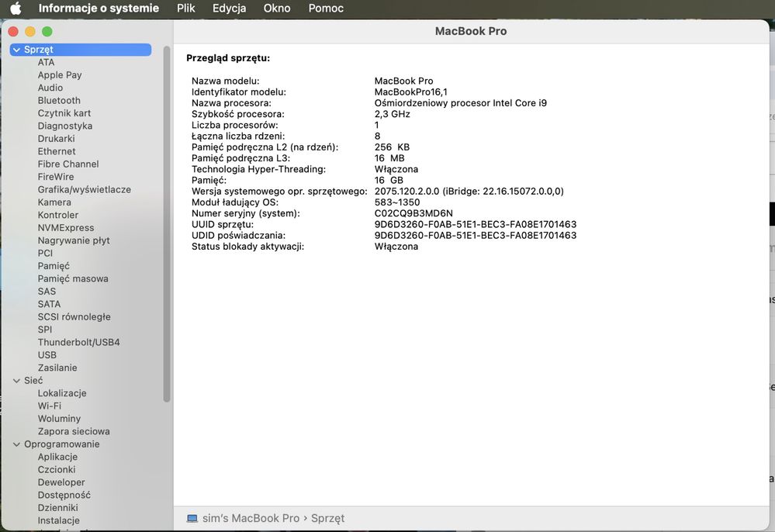Select Pamięć in the sidebar

54,266
